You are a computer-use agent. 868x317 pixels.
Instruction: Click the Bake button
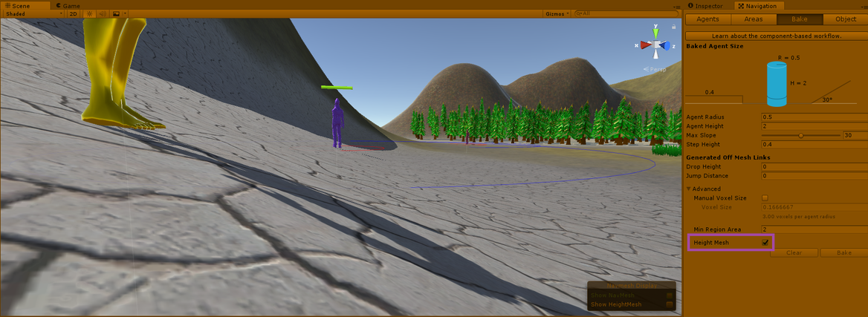[843, 253]
